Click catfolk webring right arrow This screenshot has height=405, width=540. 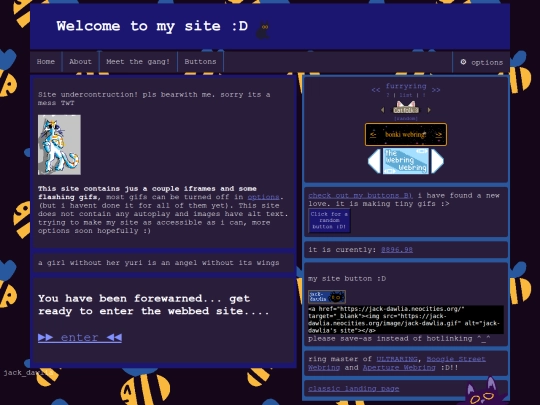coord(429,110)
